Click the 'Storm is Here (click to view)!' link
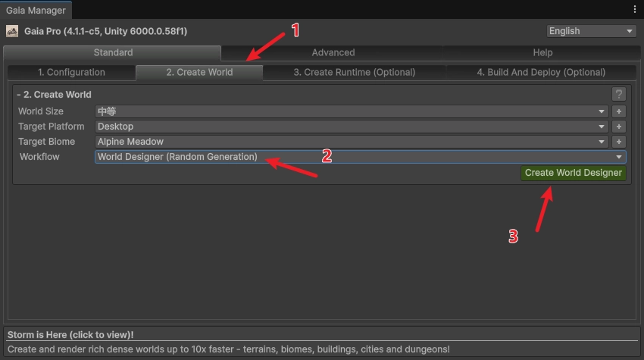The height and width of the screenshot is (360, 644). tap(70, 334)
